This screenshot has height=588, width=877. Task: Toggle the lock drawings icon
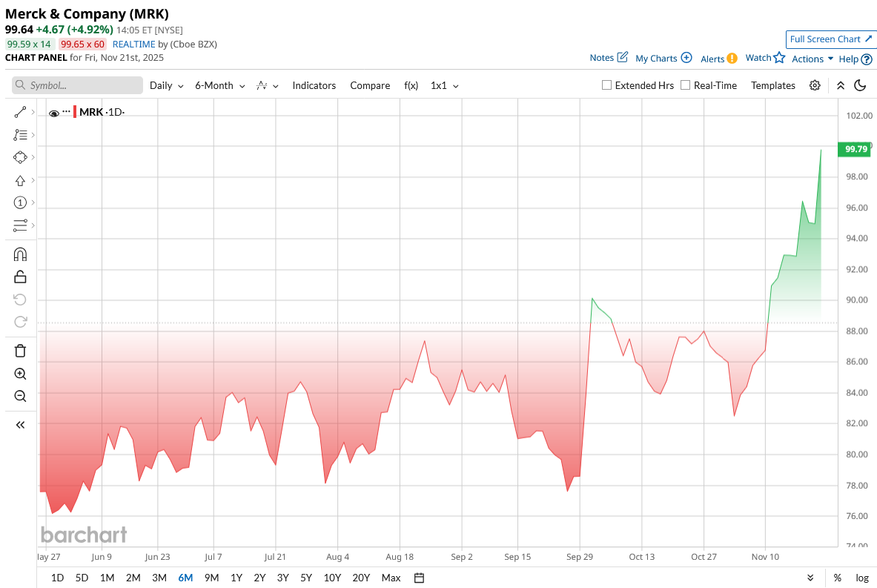[20, 277]
